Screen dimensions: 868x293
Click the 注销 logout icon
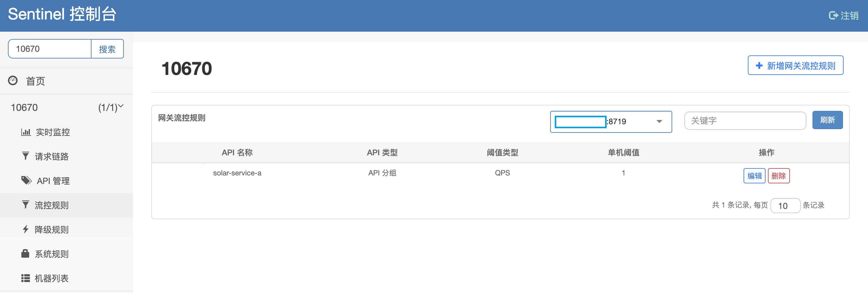[x=834, y=15]
